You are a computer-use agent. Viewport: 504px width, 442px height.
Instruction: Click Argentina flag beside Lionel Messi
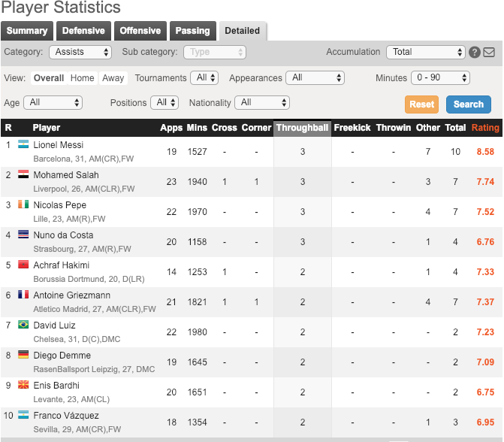coord(23,144)
